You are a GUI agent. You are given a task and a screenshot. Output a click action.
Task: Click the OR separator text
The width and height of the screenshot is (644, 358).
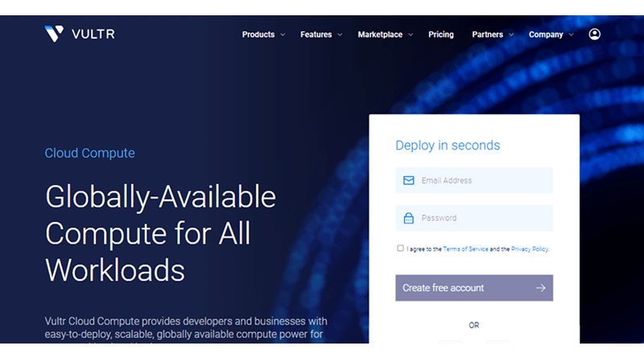pyautogui.click(x=474, y=325)
